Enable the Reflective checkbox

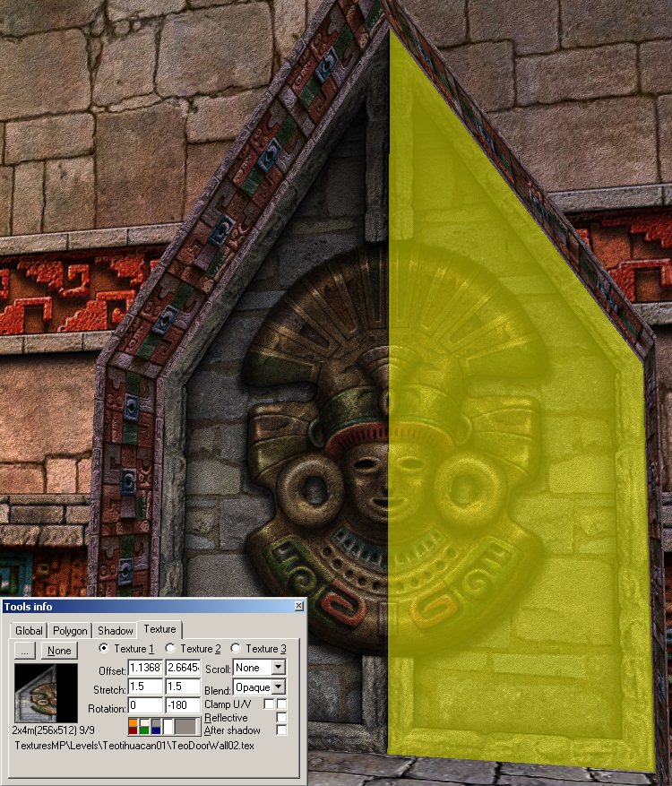click(x=281, y=717)
